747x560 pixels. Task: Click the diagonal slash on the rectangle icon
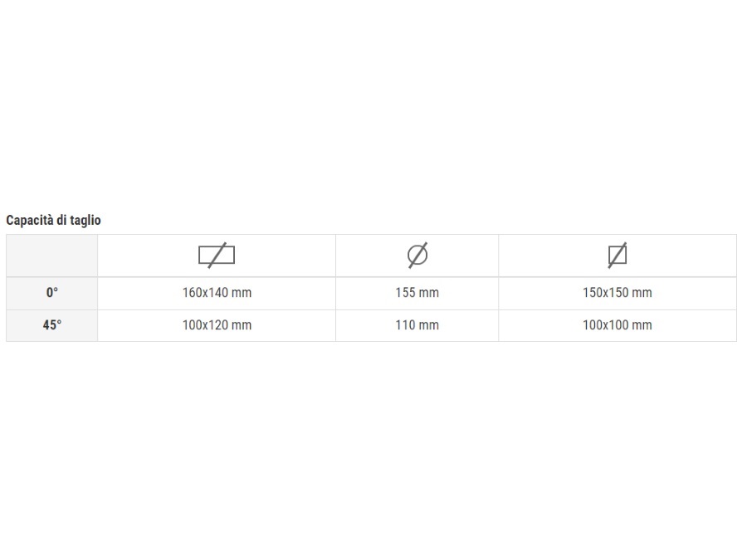click(217, 256)
